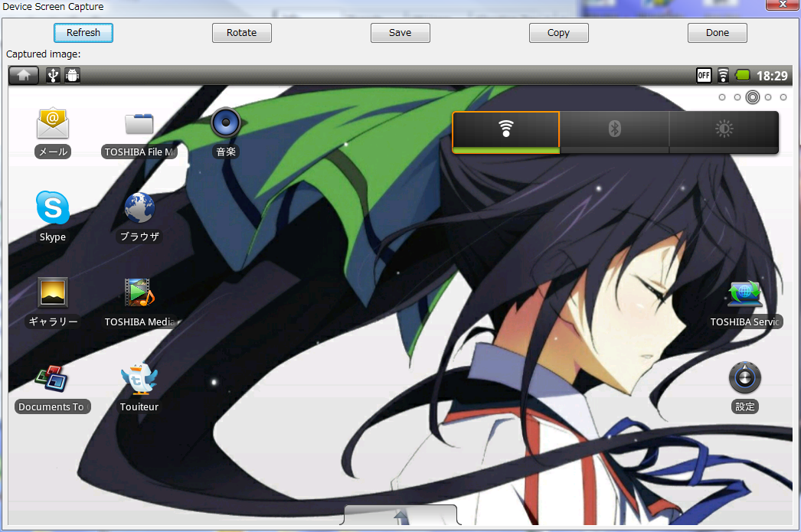Screen dimensions: 801x532
Task: Open the ギャラリー gallery app
Action: pyautogui.click(x=53, y=292)
